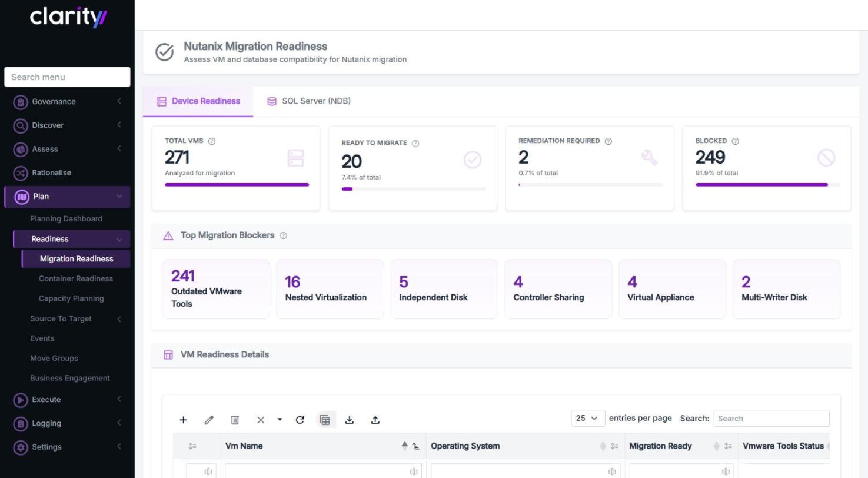Collapse the Plan sidebar menu
This screenshot has height=478, width=868.
[x=67, y=197]
